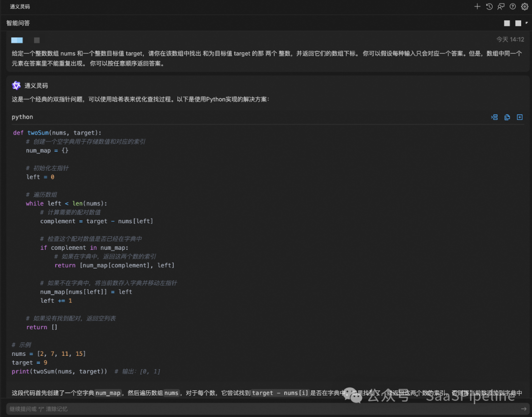Open the feedback icon with person and bubble
The height and width of the screenshot is (417, 532).
click(x=501, y=6)
